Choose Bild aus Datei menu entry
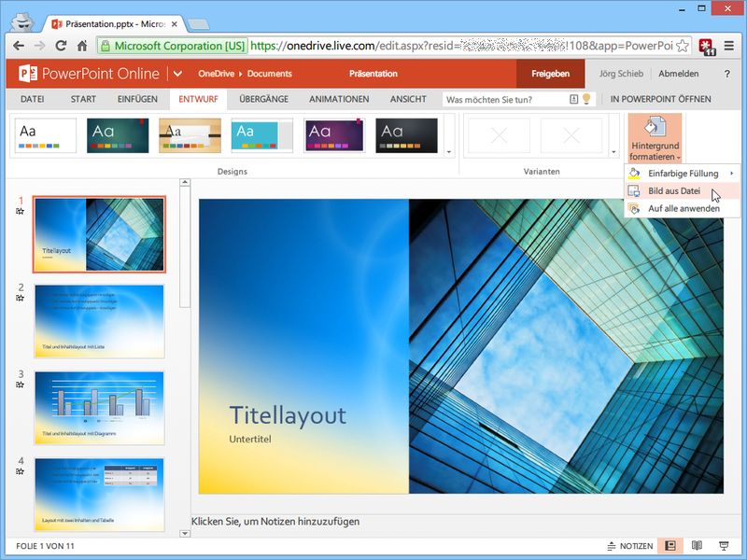Screen dimensions: 747x560 coord(682,191)
